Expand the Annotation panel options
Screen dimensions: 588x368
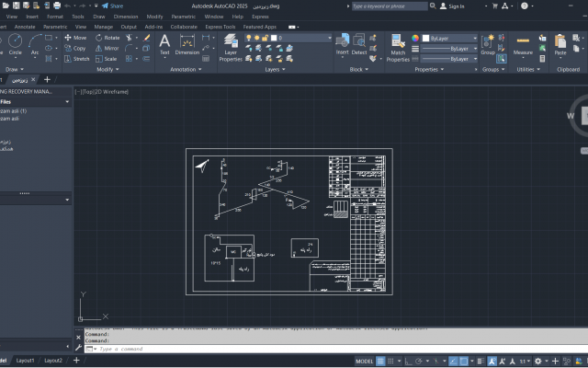[x=184, y=69]
